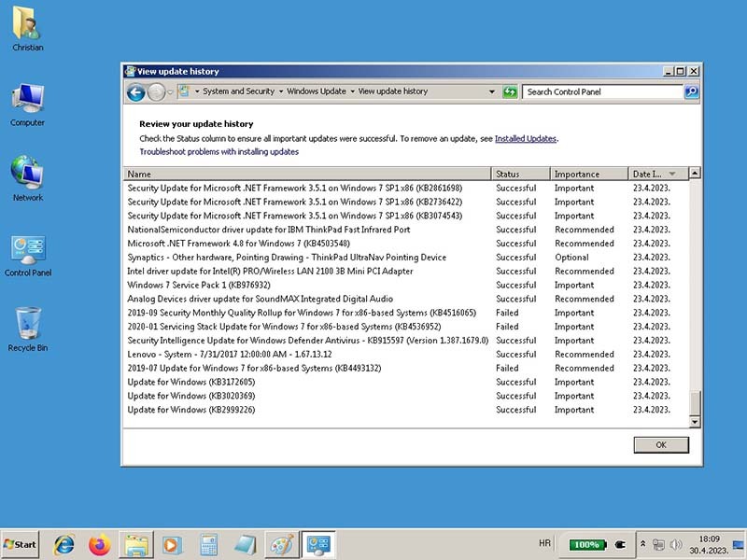The height and width of the screenshot is (560, 747).
Task: Click the search magnifier icon
Action: (x=691, y=91)
